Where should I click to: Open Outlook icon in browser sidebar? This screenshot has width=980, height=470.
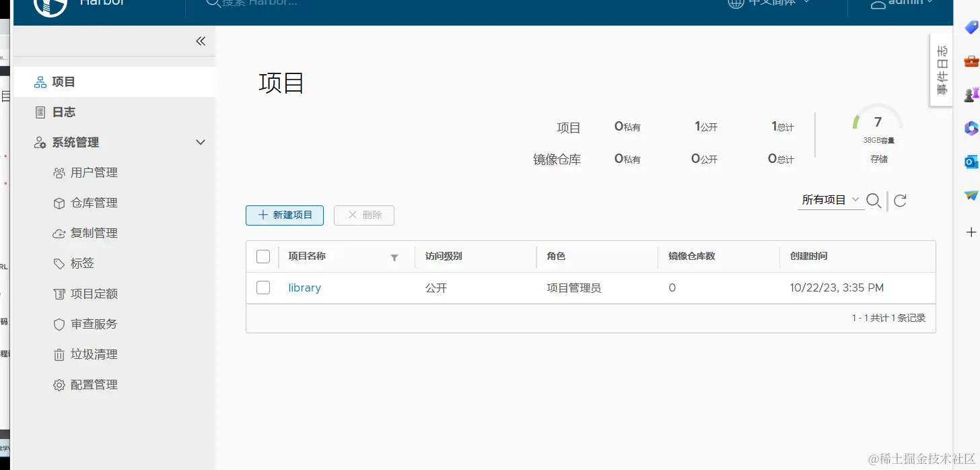coord(971,162)
